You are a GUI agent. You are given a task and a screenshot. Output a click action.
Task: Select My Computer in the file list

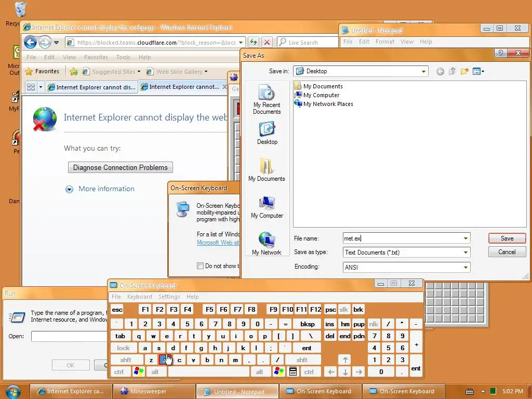pos(317,95)
